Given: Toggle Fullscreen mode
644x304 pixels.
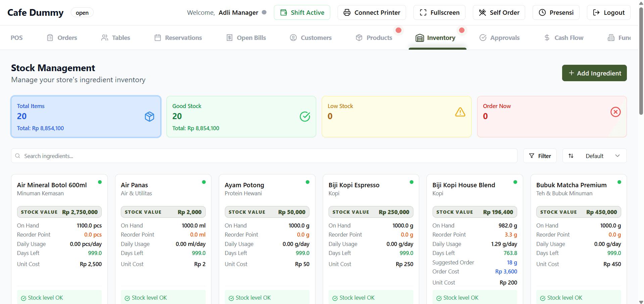Looking at the screenshot, I should click(439, 13).
